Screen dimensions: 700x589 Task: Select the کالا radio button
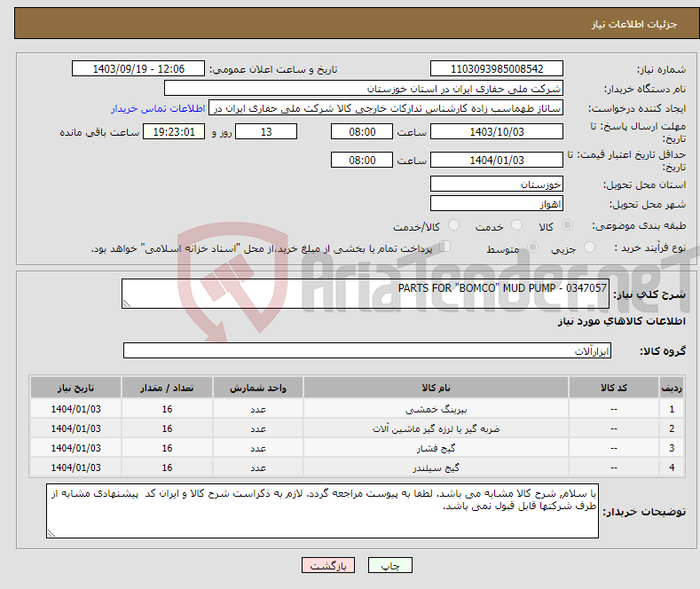(x=567, y=225)
